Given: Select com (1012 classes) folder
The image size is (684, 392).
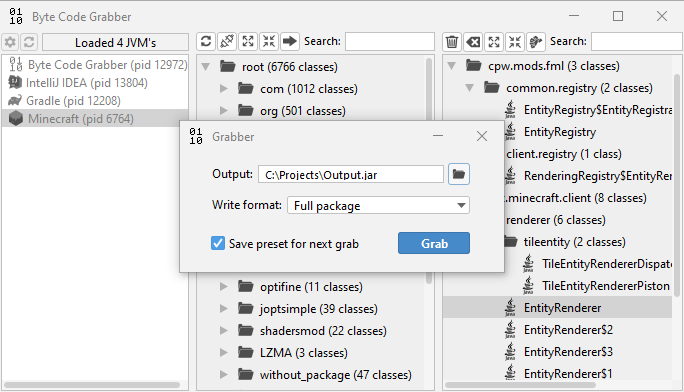Looking at the screenshot, I should coord(298,89).
